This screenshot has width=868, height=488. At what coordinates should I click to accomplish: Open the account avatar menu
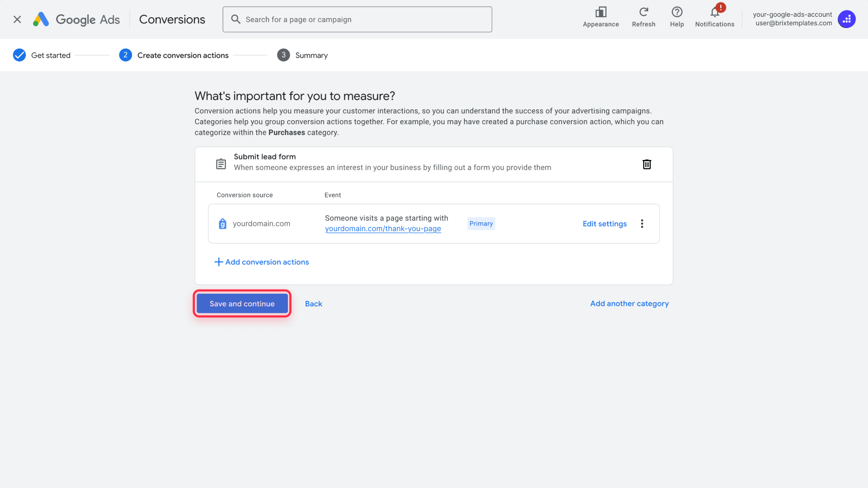pos(846,19)
